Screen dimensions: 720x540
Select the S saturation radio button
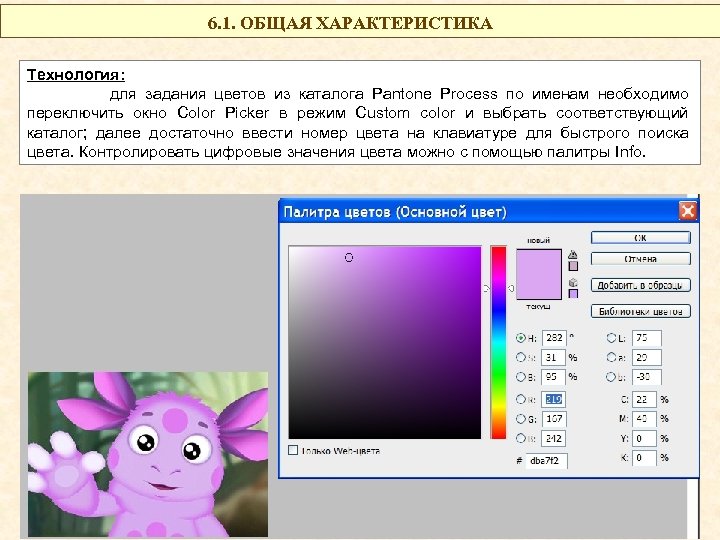coord(520,357)
